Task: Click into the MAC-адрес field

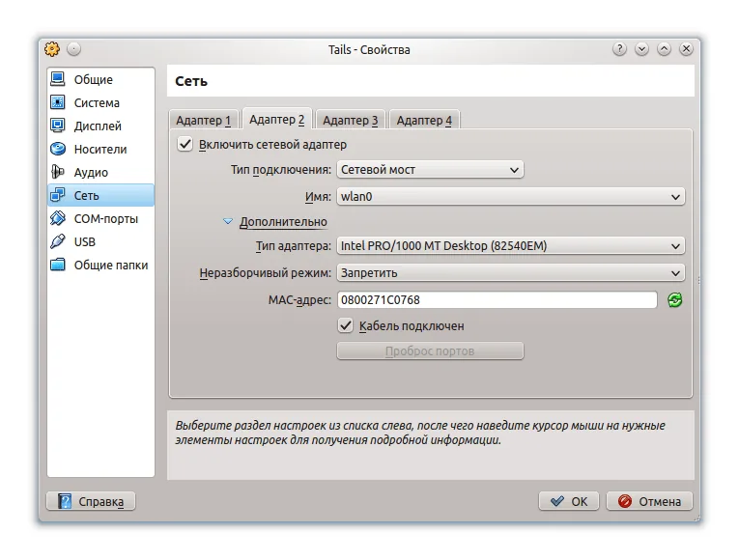Action: pyautogui.click(x=497, y=300)
